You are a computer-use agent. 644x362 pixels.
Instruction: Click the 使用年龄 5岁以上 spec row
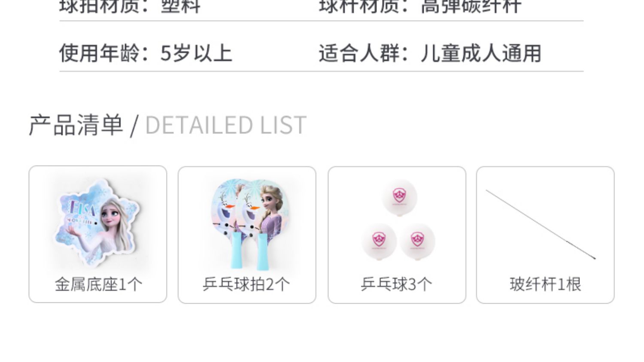146,54
